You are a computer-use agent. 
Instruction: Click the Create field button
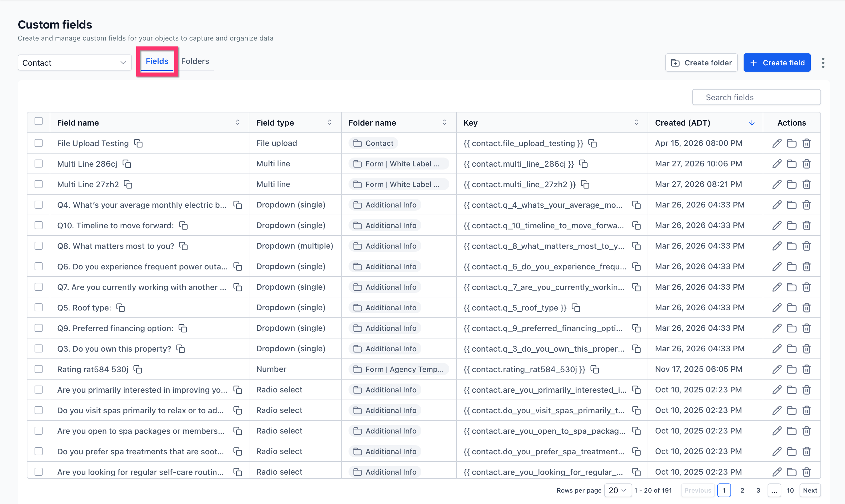tap(777, 63)
